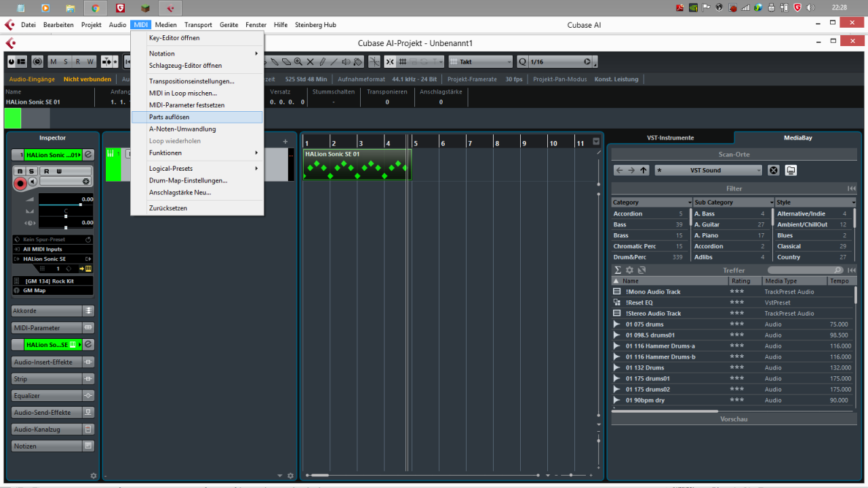The image size is (868, 488).
Task: Open File Explorer from the taskbar
Action: [x=70, y=8]
